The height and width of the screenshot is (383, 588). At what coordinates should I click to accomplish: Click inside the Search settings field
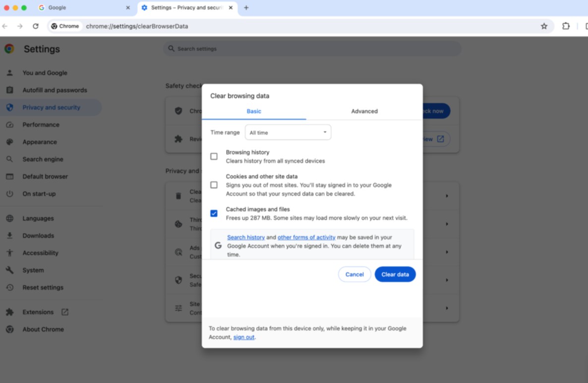pyautogui.click(x=311, y=48)
